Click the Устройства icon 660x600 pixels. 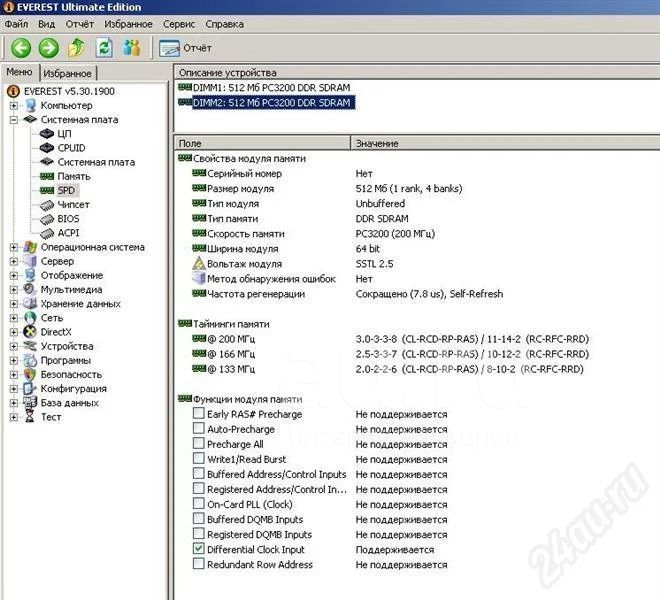(x=30, y=346)
